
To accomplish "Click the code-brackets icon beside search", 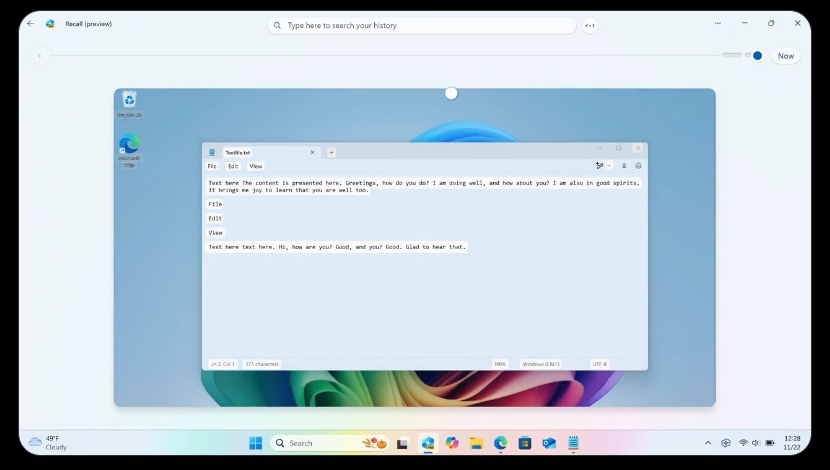I will (x=590, y=25).
